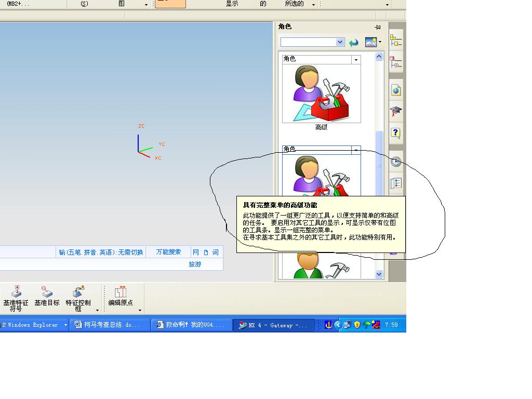The image size is (532, 399).
Task: Open the Assembly Navigator sidebar tab
Action: pyautogui.click(x=395, y=40)
